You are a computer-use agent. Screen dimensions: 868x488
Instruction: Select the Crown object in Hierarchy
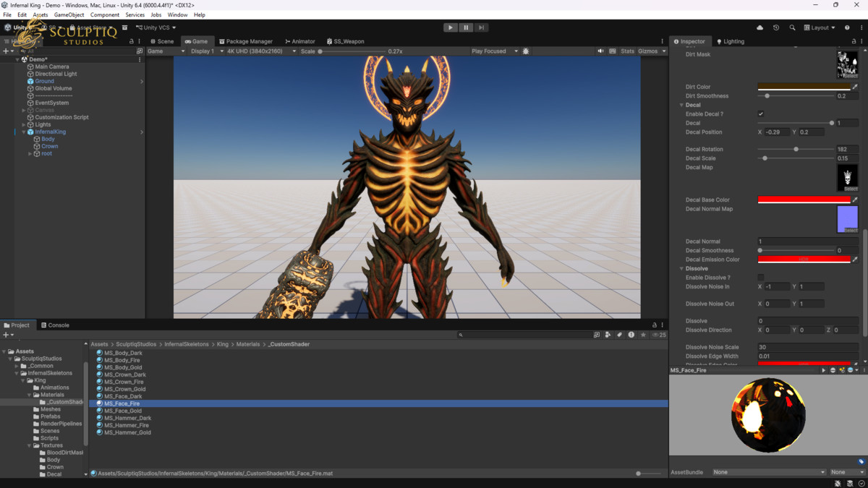[49, 146]
